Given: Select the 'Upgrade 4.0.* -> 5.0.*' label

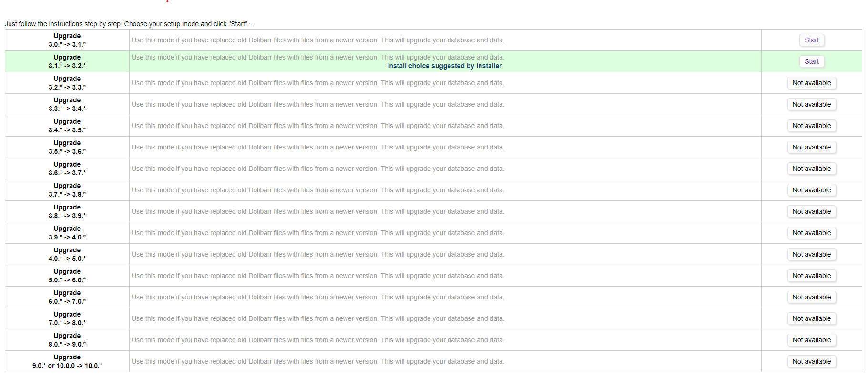Looking at the screenshot, I should [67, 254].
